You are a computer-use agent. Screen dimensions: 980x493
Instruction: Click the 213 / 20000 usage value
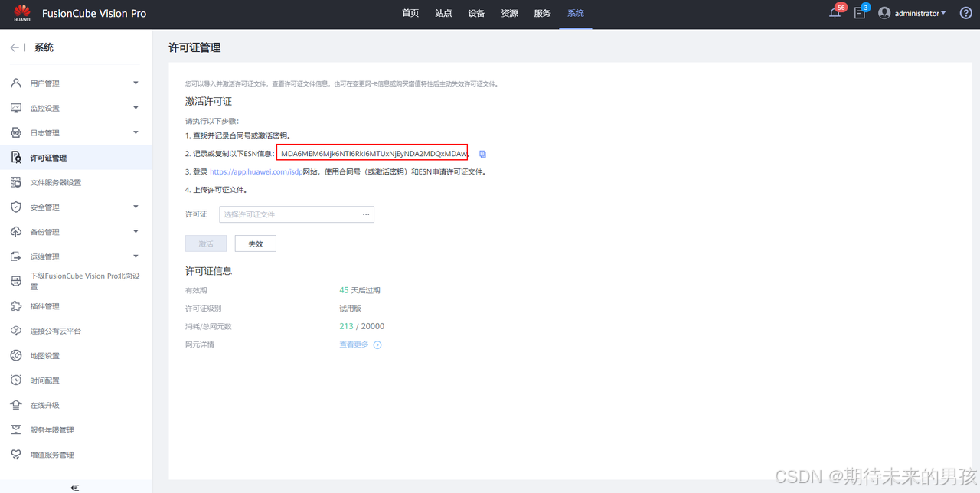pyautogui.click(x=362, y=326)
